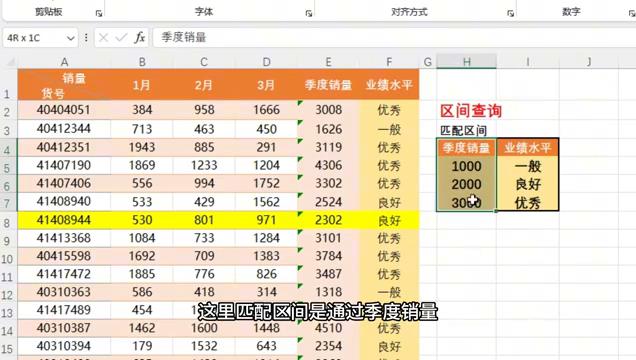The image size is (636, 360).
Task: Click the Cancel X icon in formula bar
Action: (x=103, y=38)
